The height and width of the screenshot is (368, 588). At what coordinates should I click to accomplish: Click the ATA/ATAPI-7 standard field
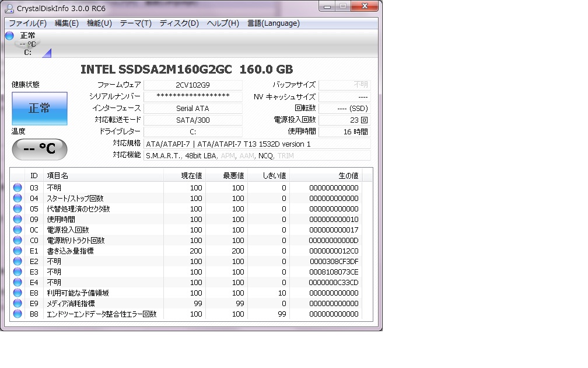click(257, 144)
